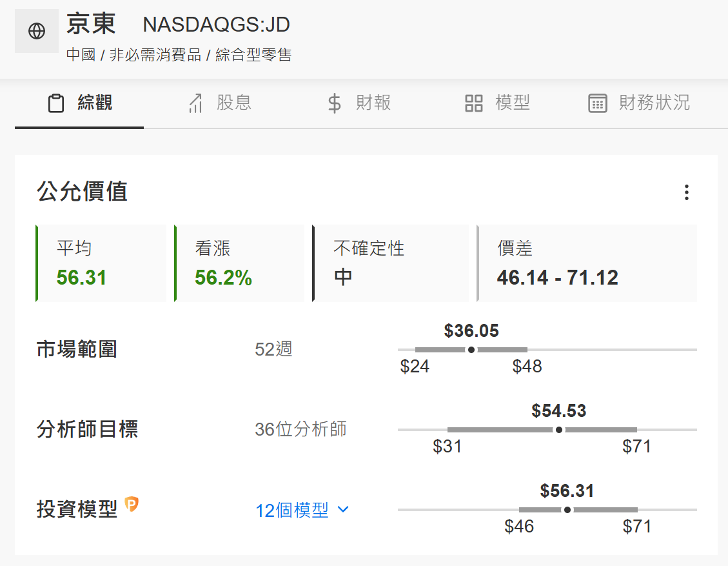Screen dimensions: 728x566
Task: Click the 不確定性 中 card
Action: tap(391, 263)
